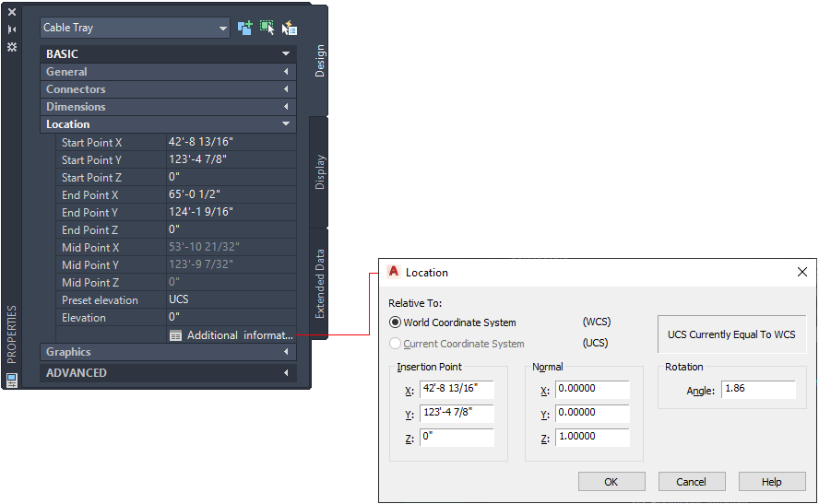819x504 pixels.
Task: Click the Normal X field
Action: pos(592,389)
